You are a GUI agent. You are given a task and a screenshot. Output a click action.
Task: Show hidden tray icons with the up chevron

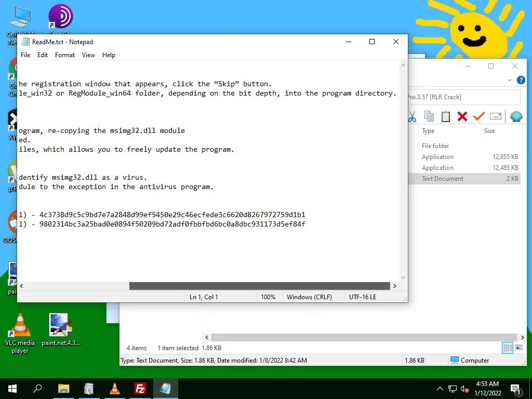click(440, 389)
